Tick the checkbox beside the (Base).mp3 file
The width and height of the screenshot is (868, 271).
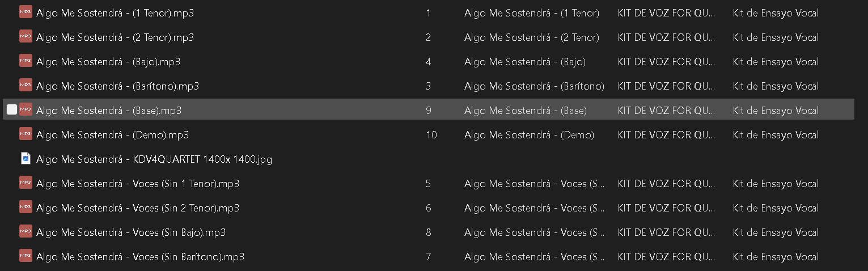click(x=12, y=110)
